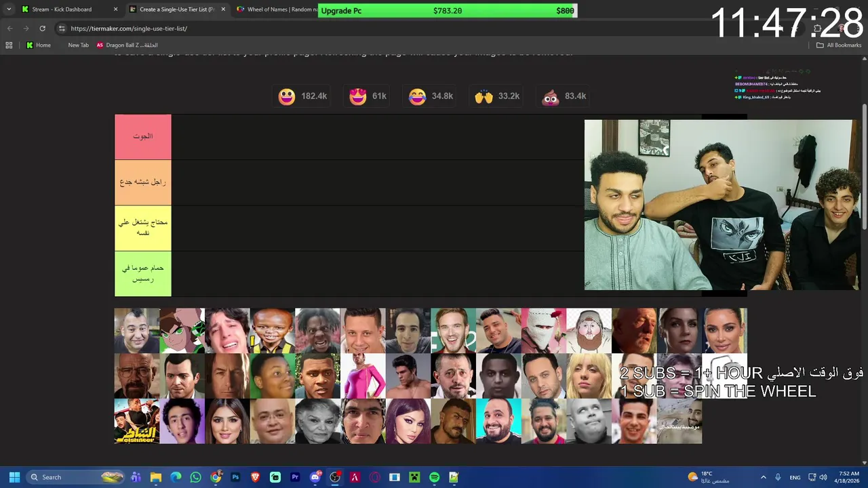Image resolution: width=868 pixels, height=488 pixels.
Task: Open Opera GX from the taskbar
Action: pos(374,477)
